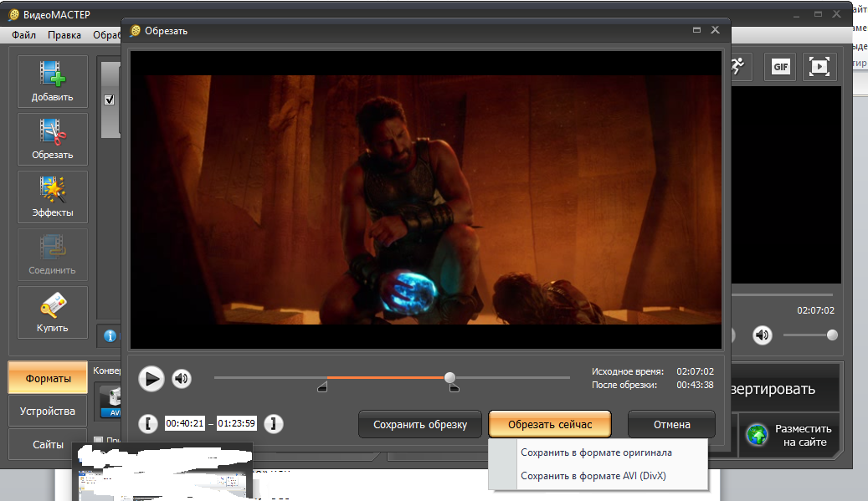Select the AVI format icon in the Конвертировать panel
Viewport: 868px width, 501px height.
tap(110, 401)
